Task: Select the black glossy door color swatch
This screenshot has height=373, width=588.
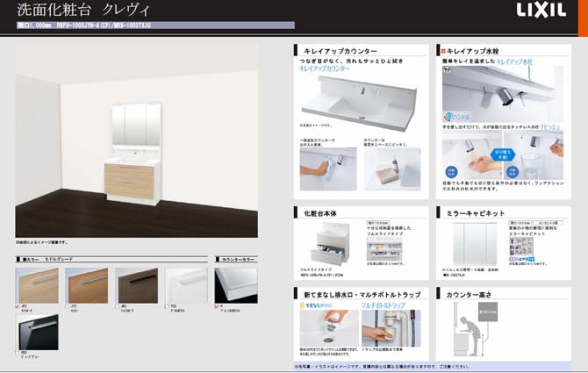Action: 37,332
